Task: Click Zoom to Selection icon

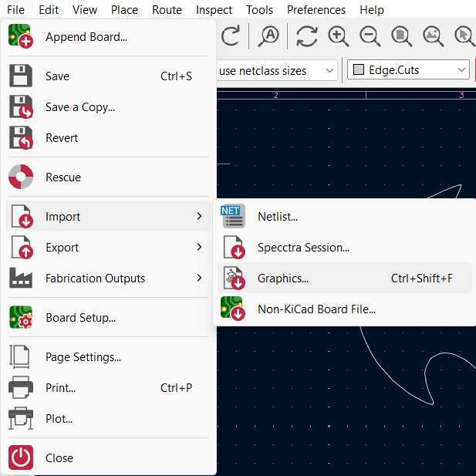Action: 464,36
